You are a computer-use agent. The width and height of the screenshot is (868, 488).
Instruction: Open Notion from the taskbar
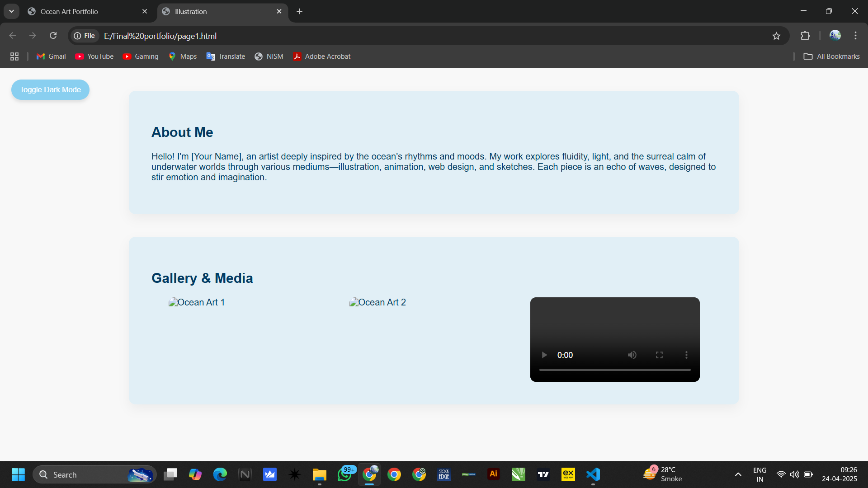(245, 474)
